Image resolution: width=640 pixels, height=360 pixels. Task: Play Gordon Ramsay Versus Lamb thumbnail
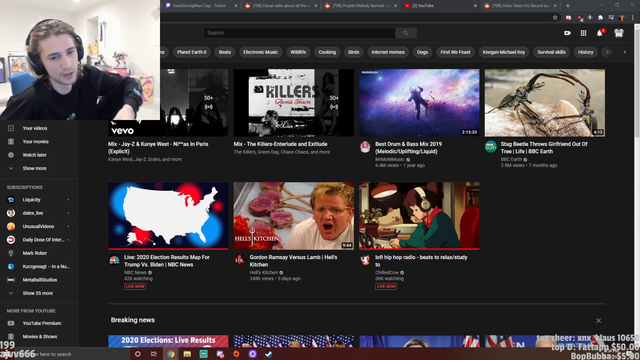[293, 216]
